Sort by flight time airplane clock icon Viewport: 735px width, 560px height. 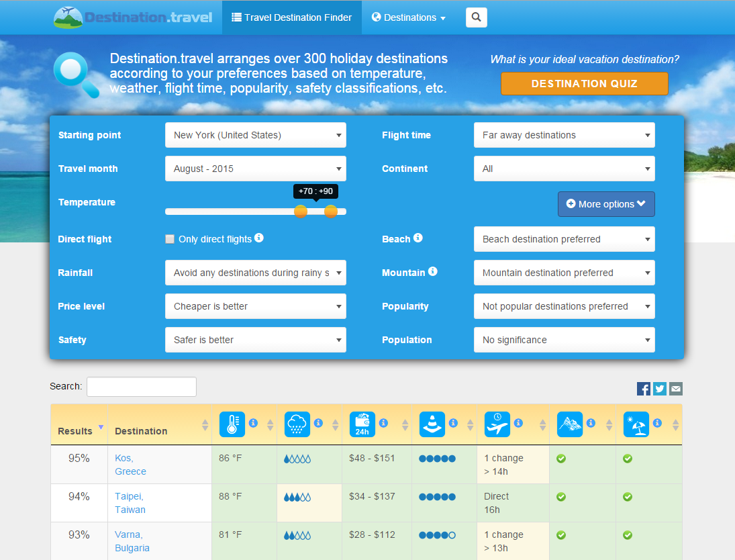(x=497, y=424)
